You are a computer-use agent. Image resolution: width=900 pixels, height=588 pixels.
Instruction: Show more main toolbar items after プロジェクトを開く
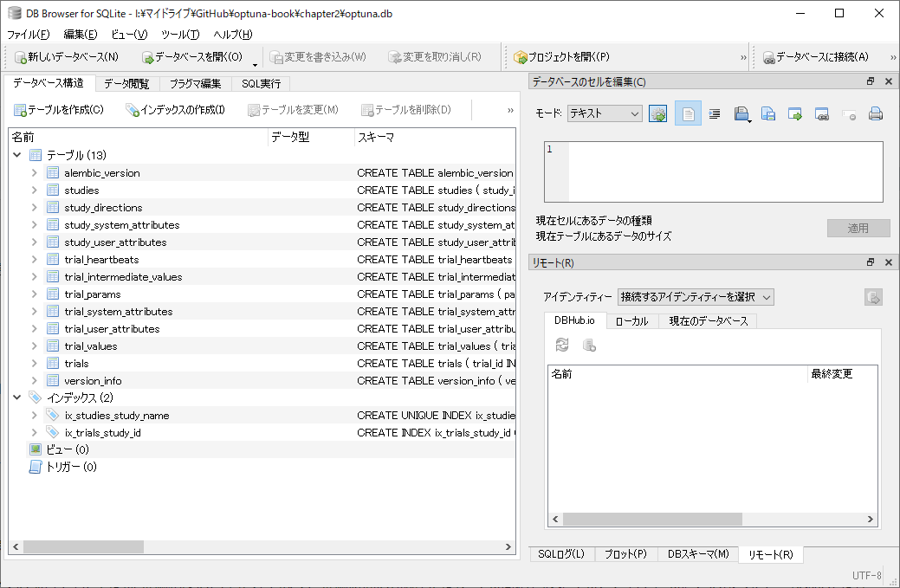pyautogui.click(x=743, y=57)
